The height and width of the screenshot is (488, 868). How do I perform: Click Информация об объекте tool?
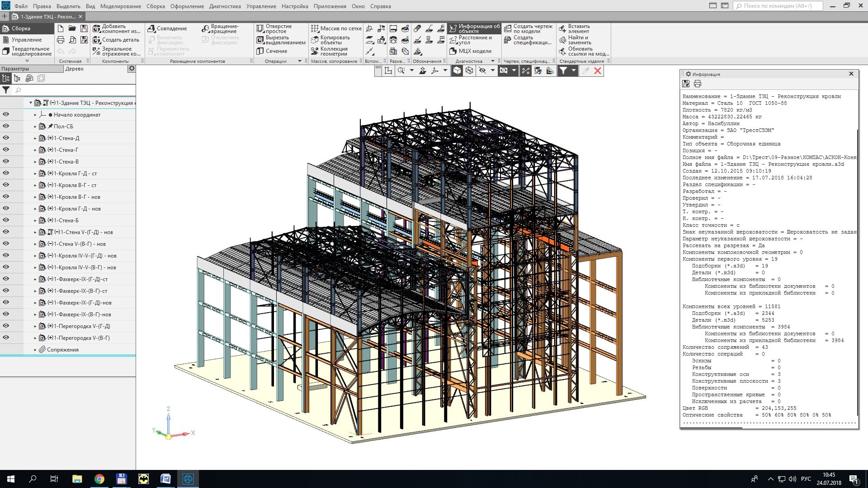click(474, 28)
